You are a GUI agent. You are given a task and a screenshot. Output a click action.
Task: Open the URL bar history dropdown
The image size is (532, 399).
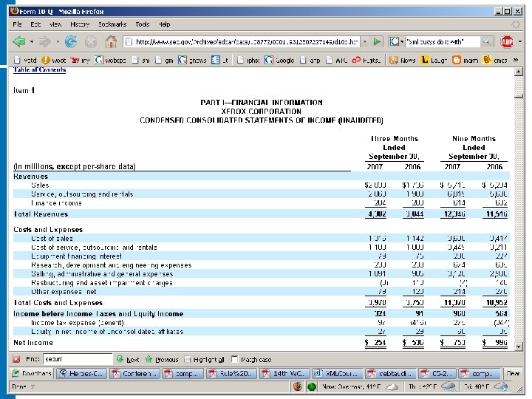pyautogui.click(x=365, y=41)
